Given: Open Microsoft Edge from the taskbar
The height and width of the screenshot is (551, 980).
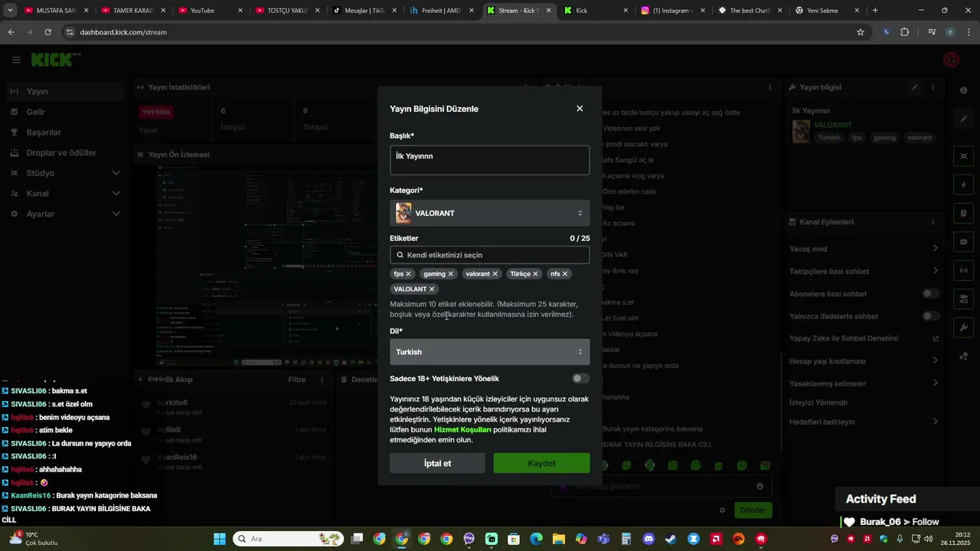Looking at the screenshot, I should click(536, 539).
